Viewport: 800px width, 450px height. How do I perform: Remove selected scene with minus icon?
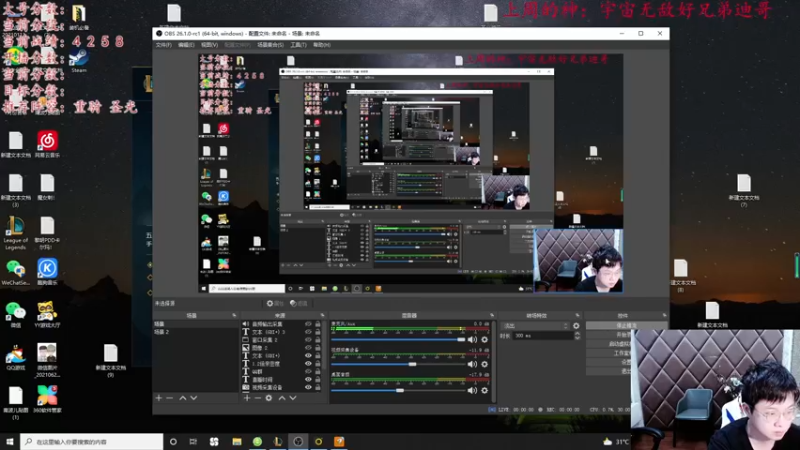point(170,398)
